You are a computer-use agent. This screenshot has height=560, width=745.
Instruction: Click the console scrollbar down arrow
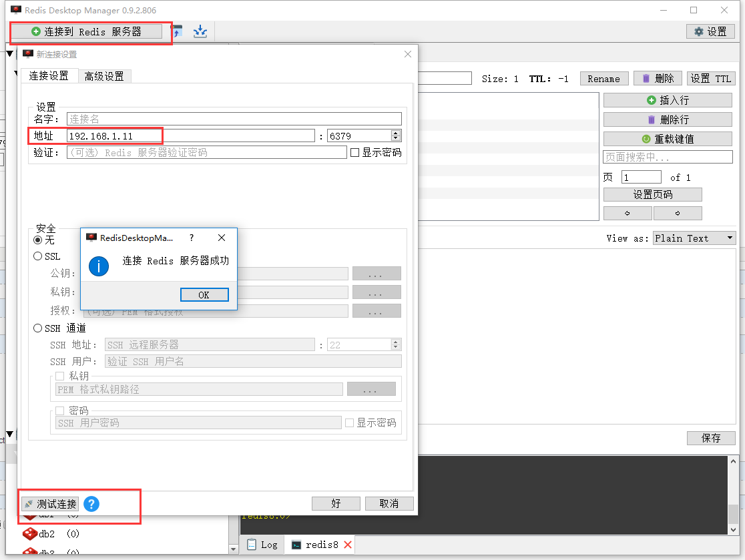coord(733,529)
